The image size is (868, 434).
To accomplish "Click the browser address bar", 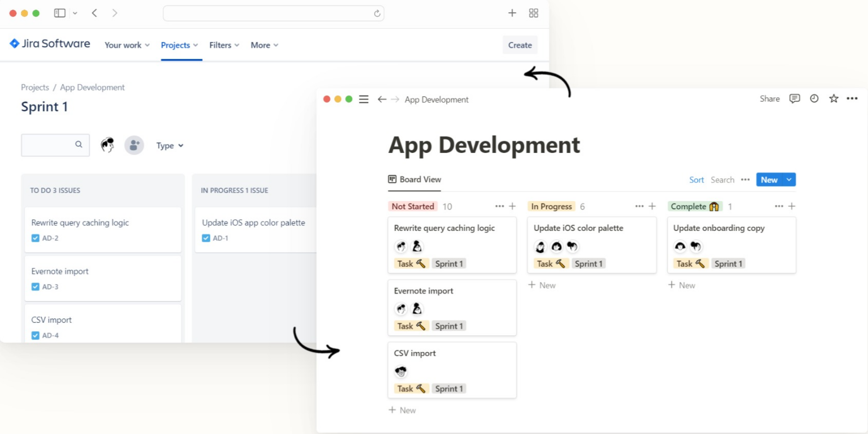I will [x=273, y=14].
